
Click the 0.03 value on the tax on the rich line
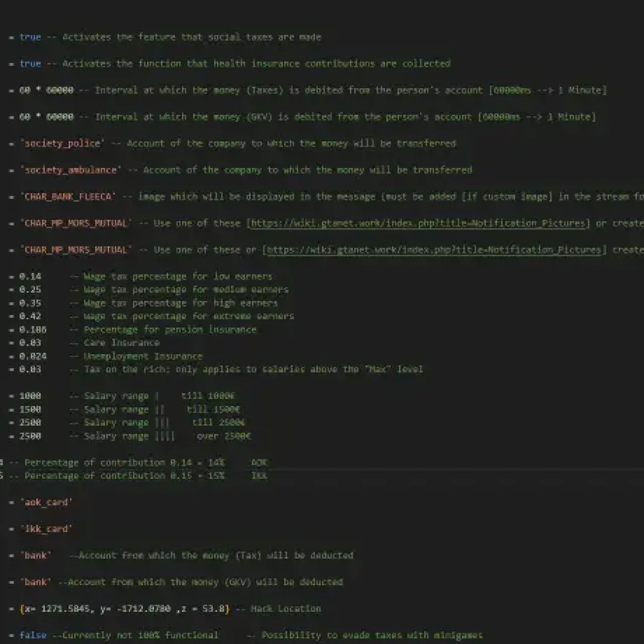pos(30,369)
